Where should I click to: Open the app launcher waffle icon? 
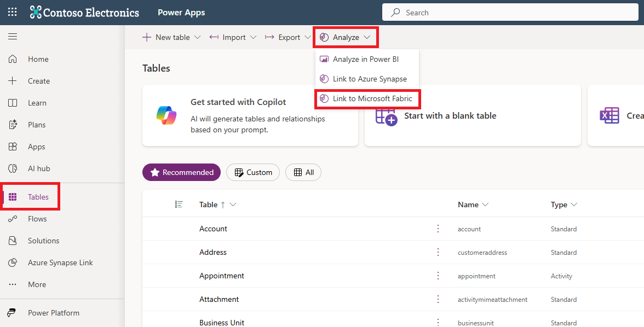tap(12, 13)
